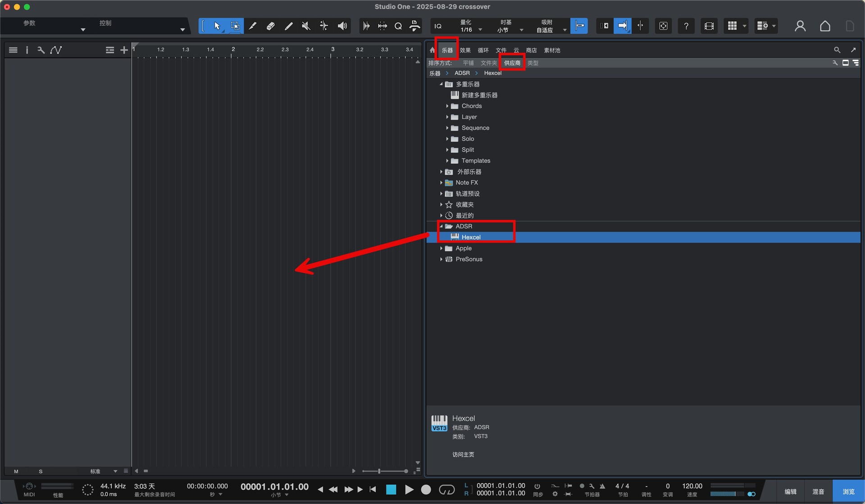Toggle global Solo S button
This screenshot has height=504, width=865.
click(x=41, y=472)
